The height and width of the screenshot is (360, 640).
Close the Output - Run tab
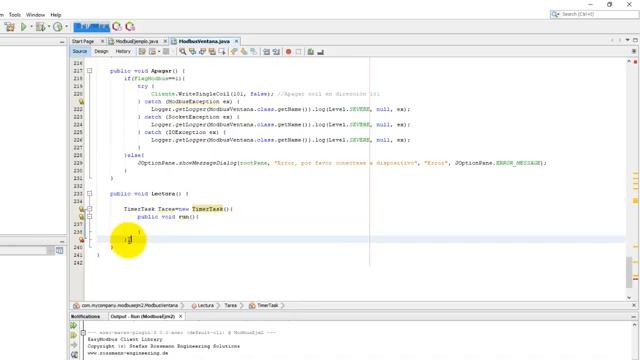[180, 316]
